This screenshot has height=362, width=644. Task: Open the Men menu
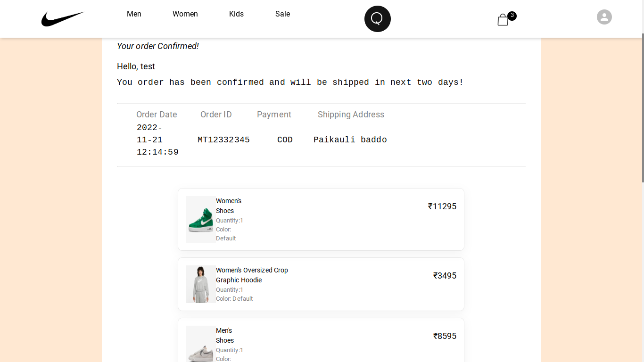tap(134, 14)
